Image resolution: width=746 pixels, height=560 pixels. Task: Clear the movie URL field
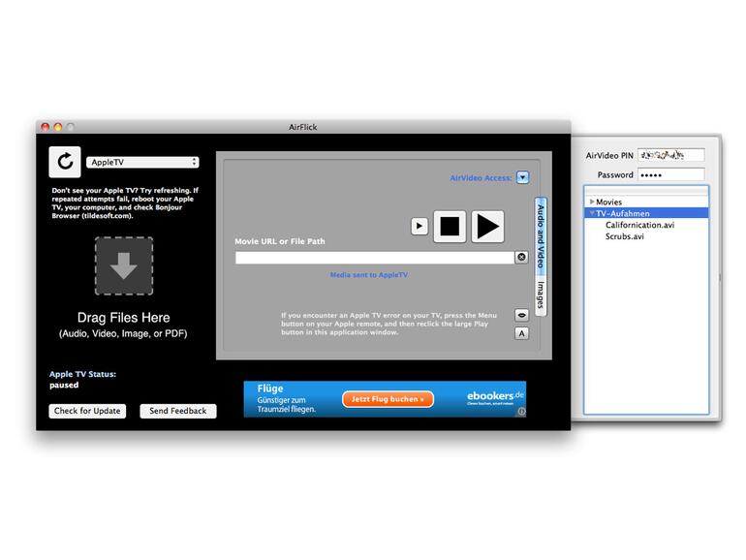[x=521, y=258]
